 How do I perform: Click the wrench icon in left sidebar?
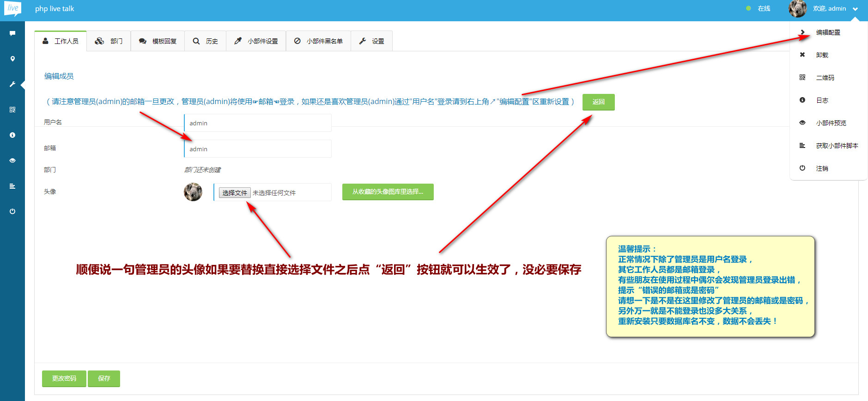[12, 84]
